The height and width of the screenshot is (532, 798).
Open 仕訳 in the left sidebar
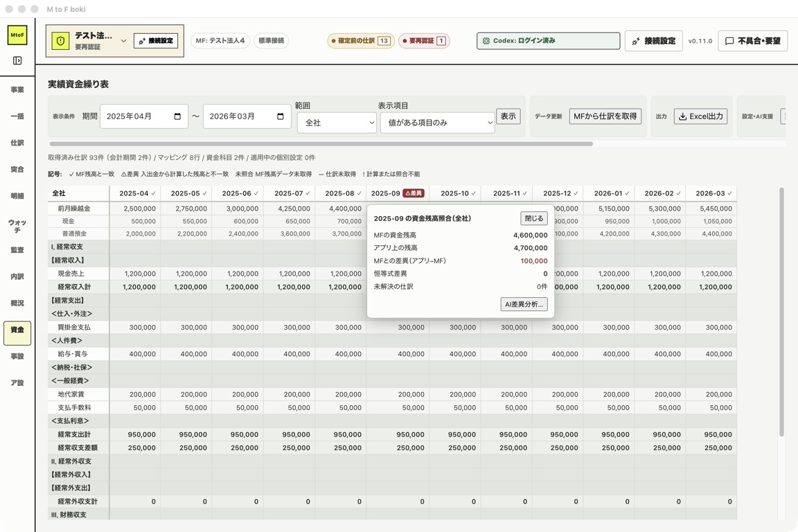[17, 143]
